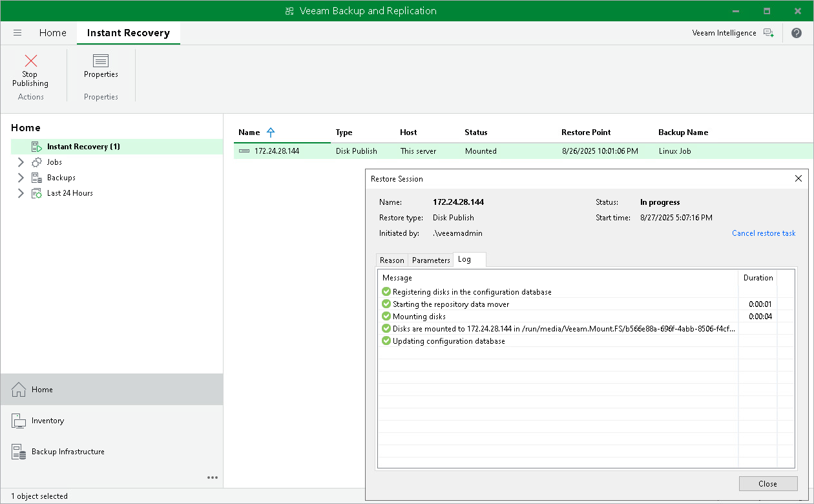Click the Duration column header in log
The width and height of the screenshot is (814, 504).
[x=758, y=278]
